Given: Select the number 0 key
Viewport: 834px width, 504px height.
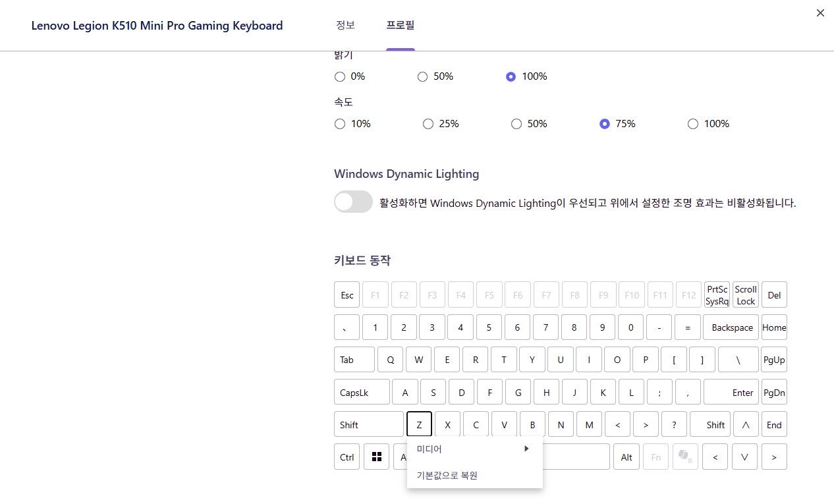Looking at the screenshot, I should pyautogui.click(x=631, y=327).
